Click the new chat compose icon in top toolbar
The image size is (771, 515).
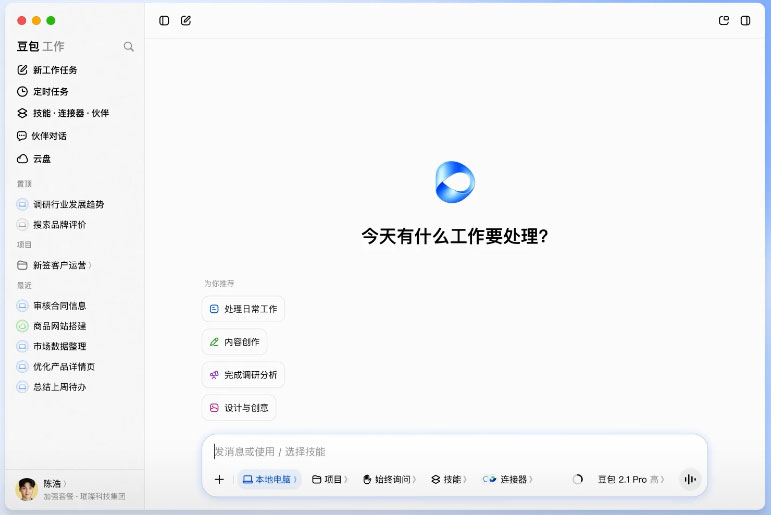(x=186, y=21)
